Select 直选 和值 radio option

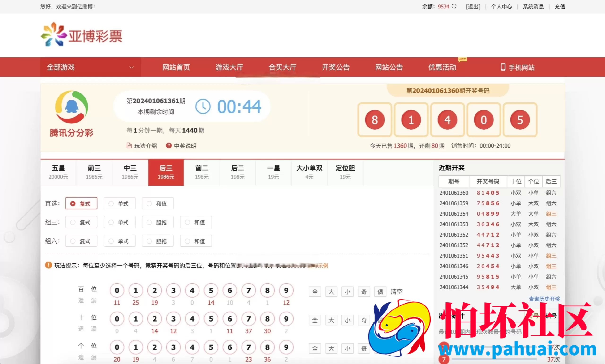[x=158, y=203]
